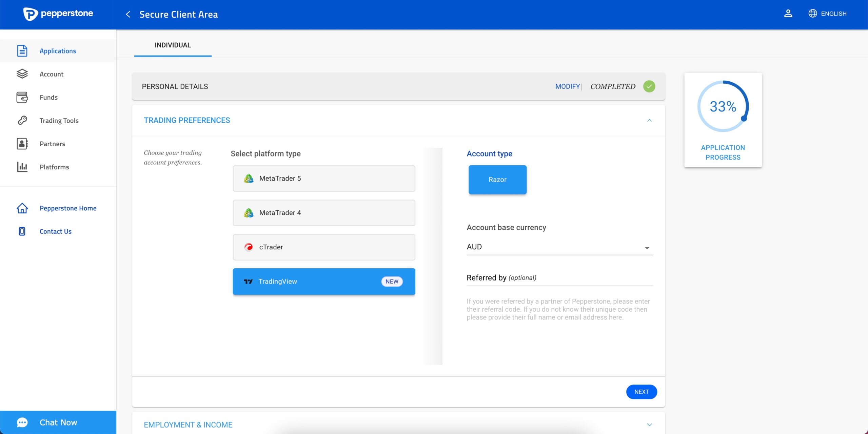868x434 pixels.
Task: Open the Account menu item
Action: [52, 74]
